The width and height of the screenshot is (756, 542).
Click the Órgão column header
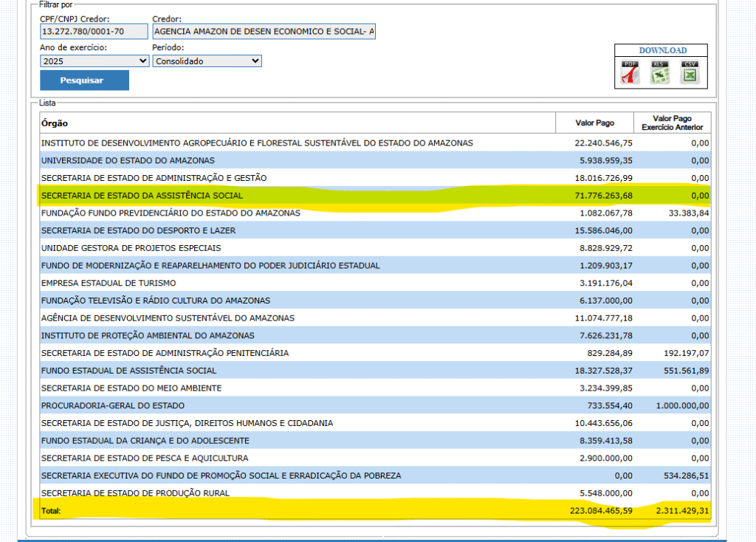298,123
